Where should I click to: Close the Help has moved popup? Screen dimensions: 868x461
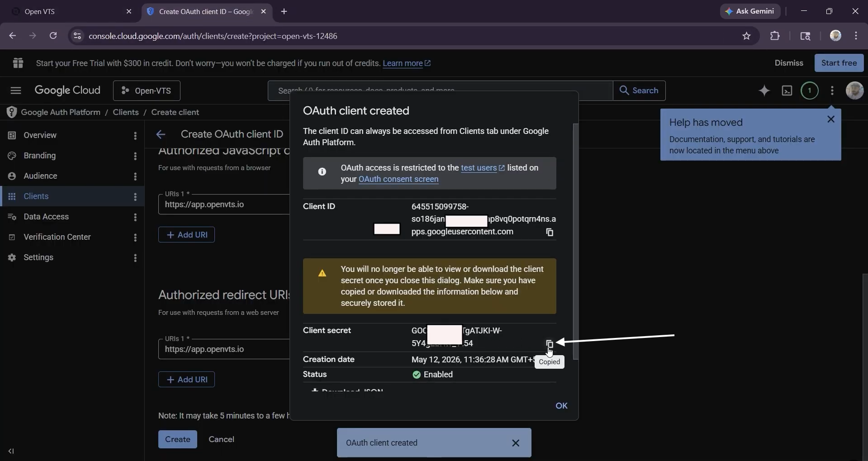pos(831,119)
